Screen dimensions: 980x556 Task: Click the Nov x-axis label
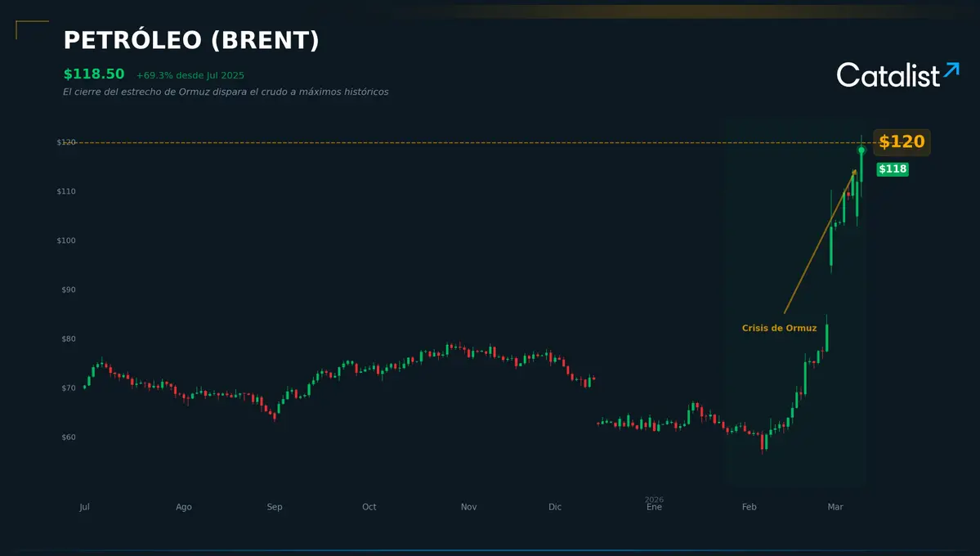coord(469,507)
